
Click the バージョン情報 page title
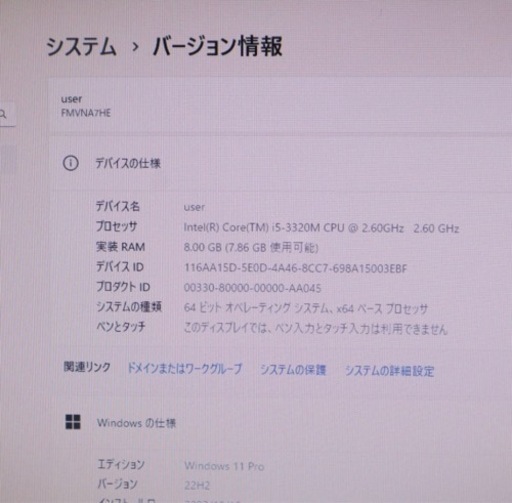click(218, 46)
